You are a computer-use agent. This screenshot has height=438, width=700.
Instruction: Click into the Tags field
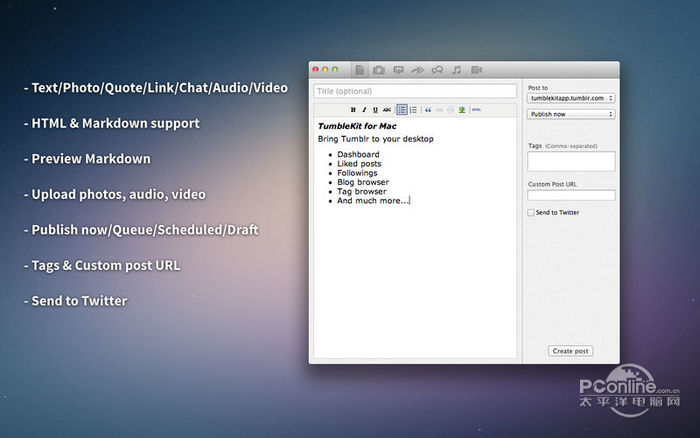tap(571, 162)
